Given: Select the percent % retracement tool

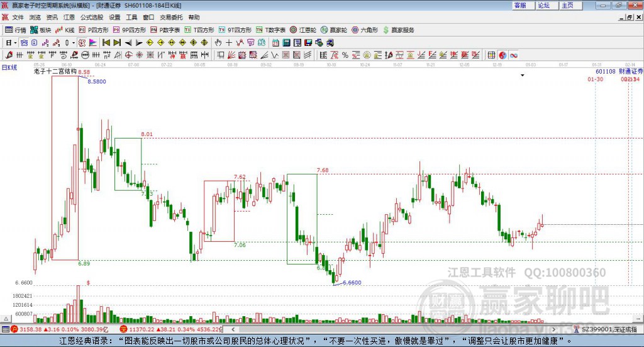Looking at the screenshot, I should (345, 55).
